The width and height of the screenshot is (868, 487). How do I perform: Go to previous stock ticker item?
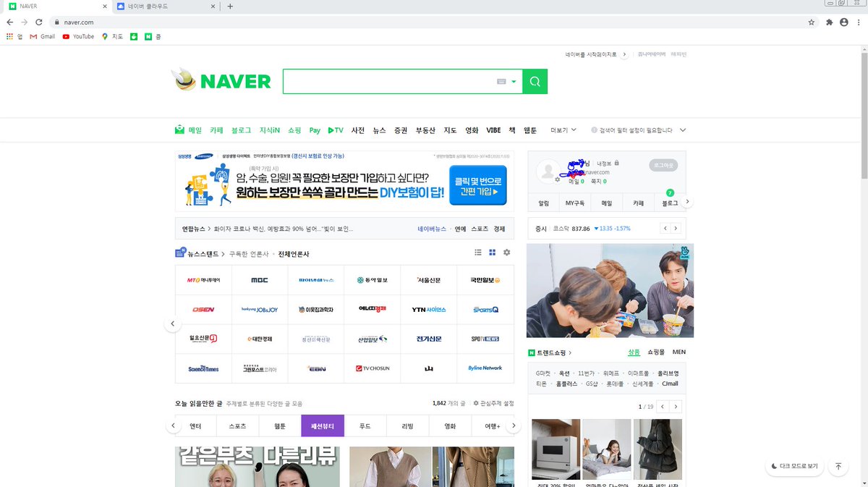(665, 228)
